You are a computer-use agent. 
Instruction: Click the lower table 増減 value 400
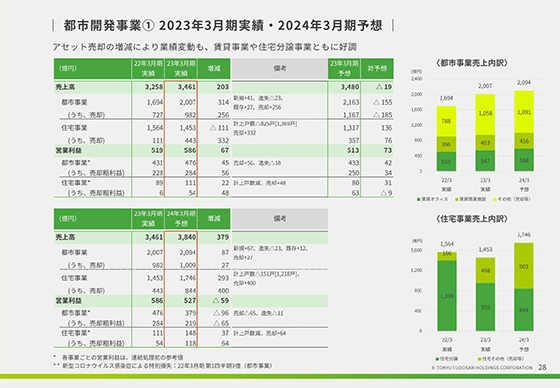pyautogui.click(x=223, y=290)
